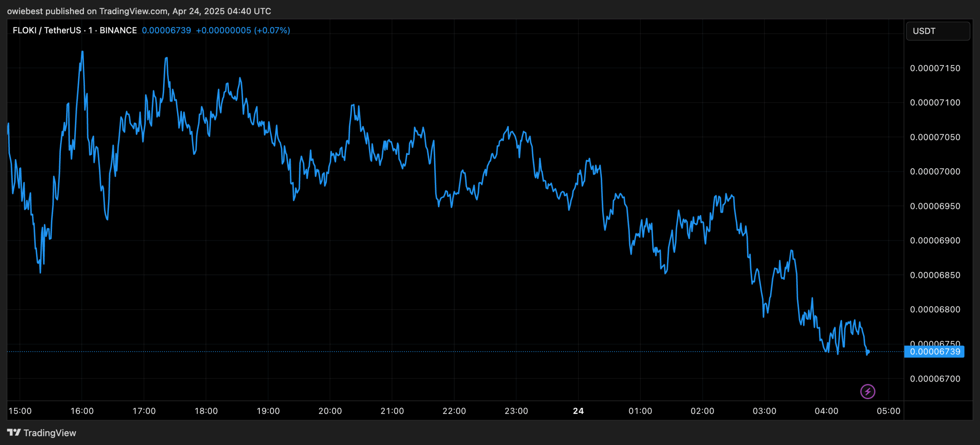Image resolution: width=980 pixels, height=445 pixels.
Task: Click the 0.00007100 price axis label
Action: (935, 103)
